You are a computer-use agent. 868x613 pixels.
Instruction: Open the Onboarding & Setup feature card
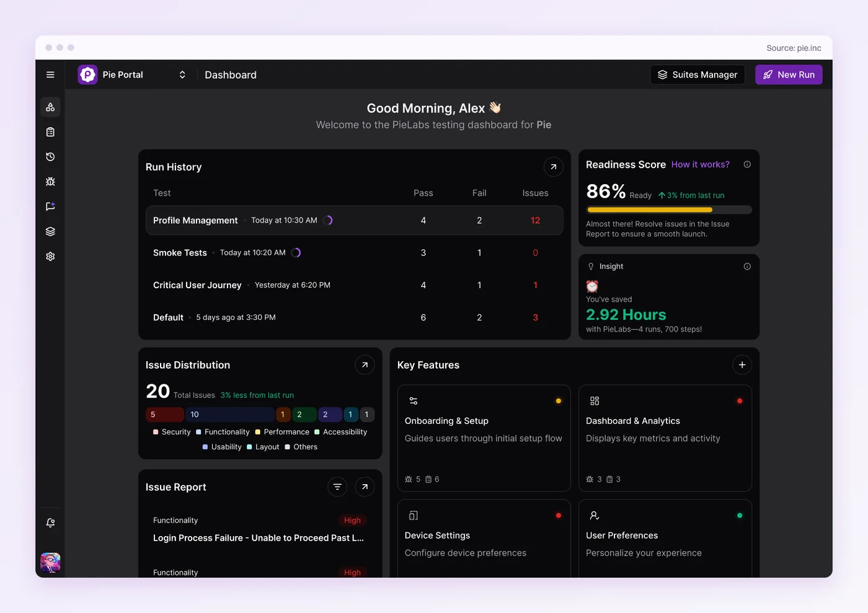click(484, 438)
